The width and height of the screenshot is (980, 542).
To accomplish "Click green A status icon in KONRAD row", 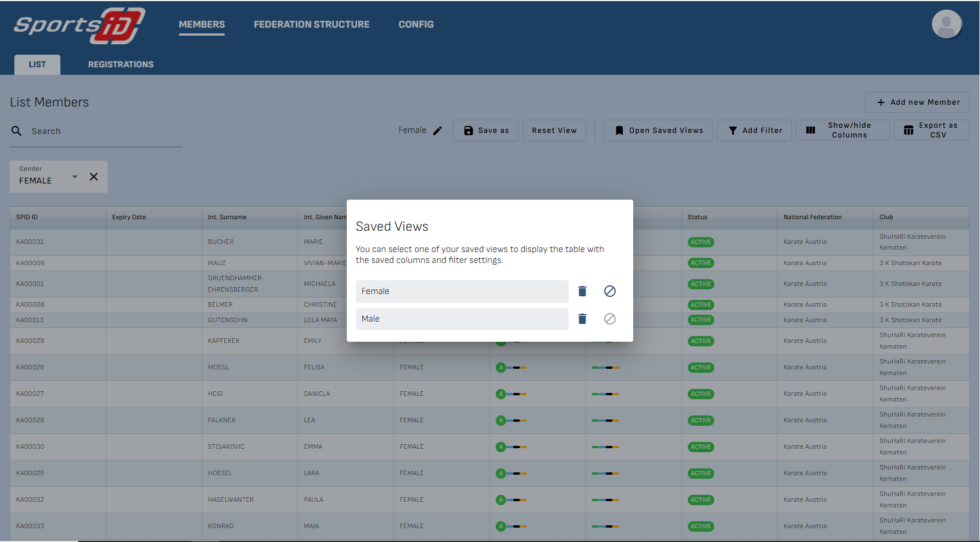I will pos(501,526).
